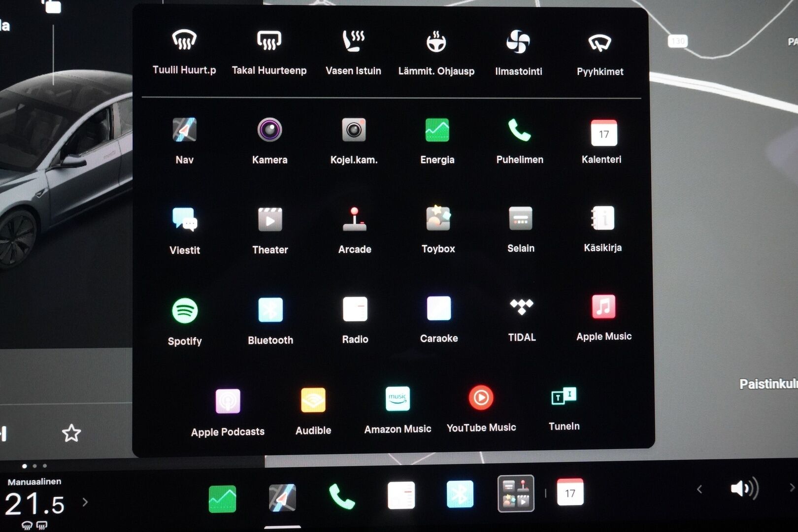Toggle Ilmastointi climate control
This screenshot has width=798, height=532.
[x=518, y=52]
